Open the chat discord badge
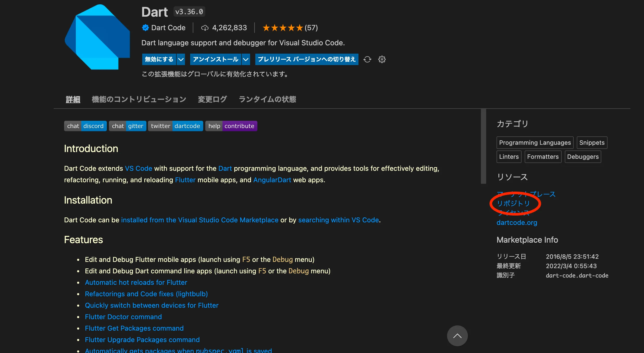This screenshot has width=644, height=353. tap(85, 126)
